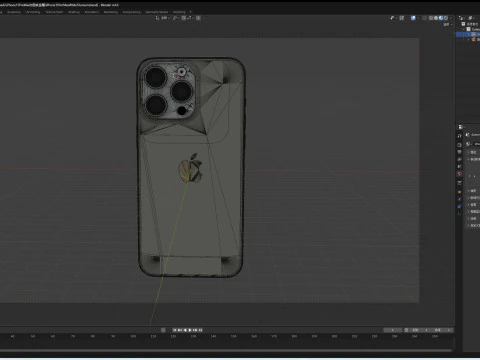Collapse the Collection row in outliner
This screenshot has height=360, width=480.
pyautogui.click(x=463, y=29)
